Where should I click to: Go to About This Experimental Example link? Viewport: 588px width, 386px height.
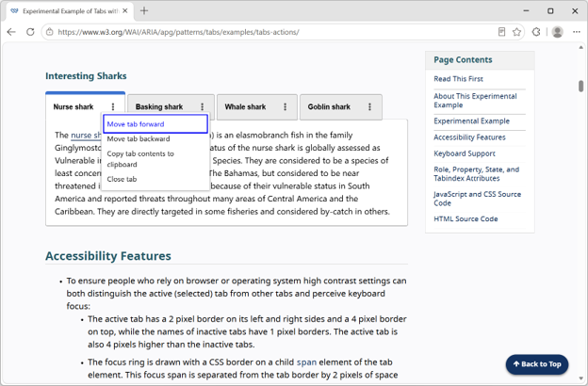tap(475, 101)
